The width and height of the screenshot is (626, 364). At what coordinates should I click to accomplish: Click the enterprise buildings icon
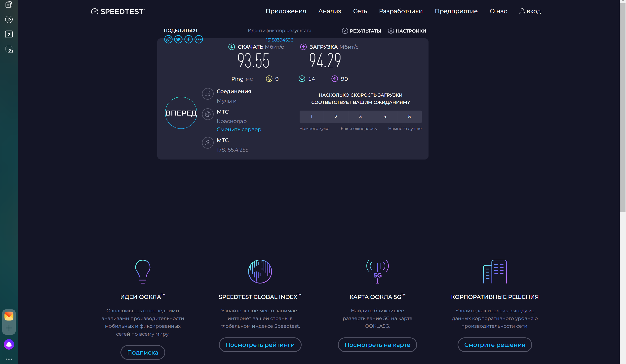[x=495, y=271]
